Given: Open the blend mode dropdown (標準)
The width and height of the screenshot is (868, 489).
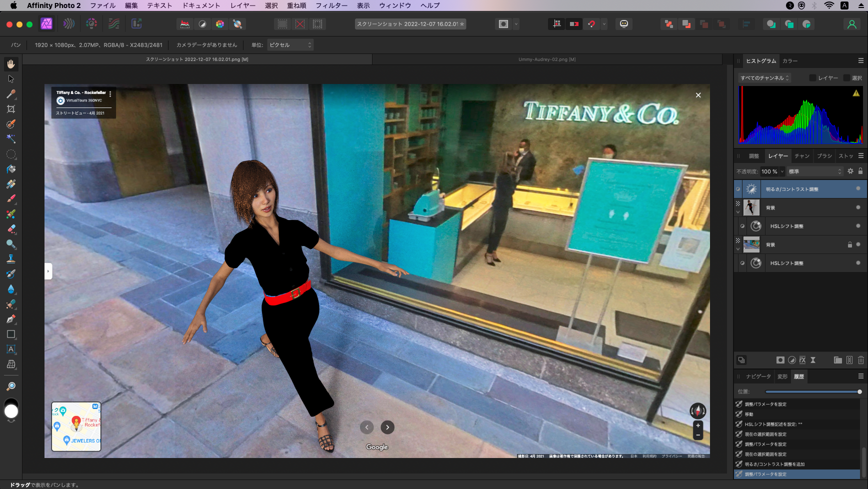Looking at the screenshot, I should point(815,171).
